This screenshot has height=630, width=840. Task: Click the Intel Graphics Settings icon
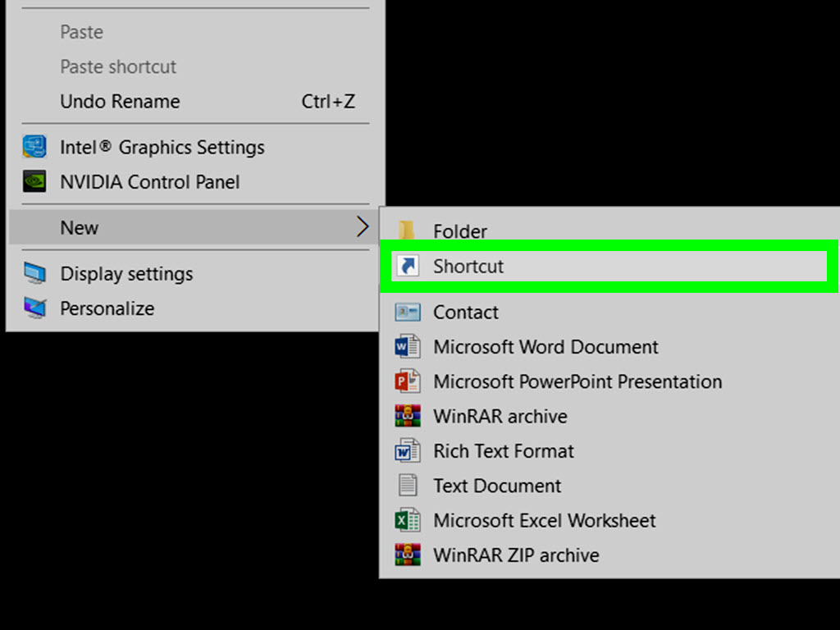coord(34,147)
